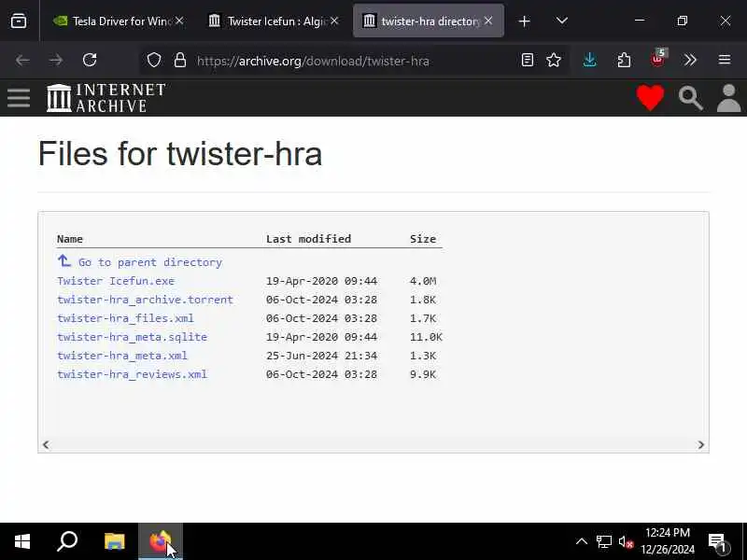Image resolution: width=747 pixels, height=560 pixels.
Task: Show hidden system tray icons
Action: click(x=581, y=541)
